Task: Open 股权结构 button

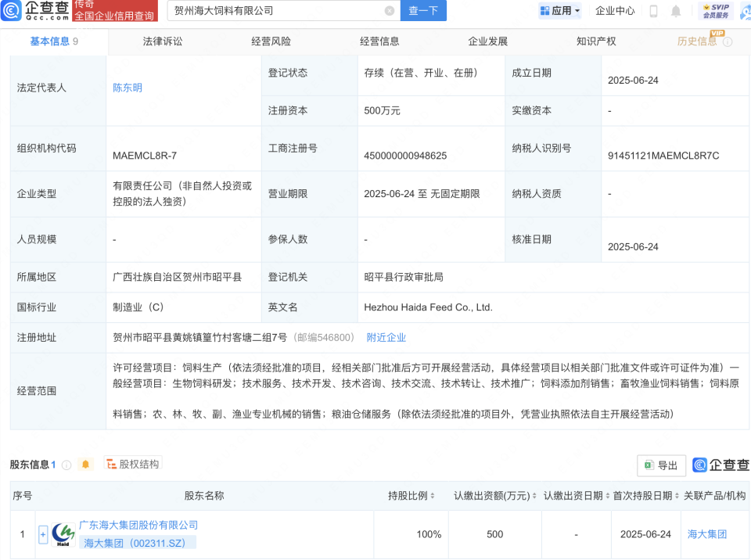Action: [133, 464]
